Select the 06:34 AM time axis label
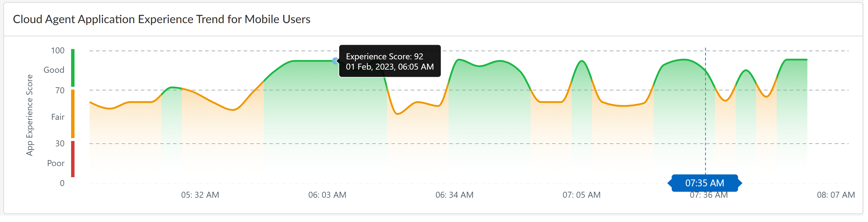Image resolution: width=868 pixels, height=222 pixels. coord(454,195)
